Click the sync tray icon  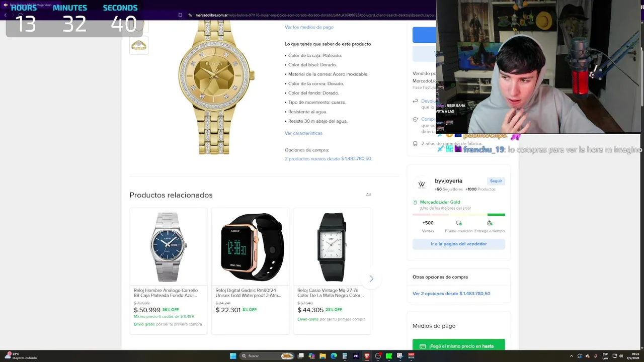coord(580,356)
